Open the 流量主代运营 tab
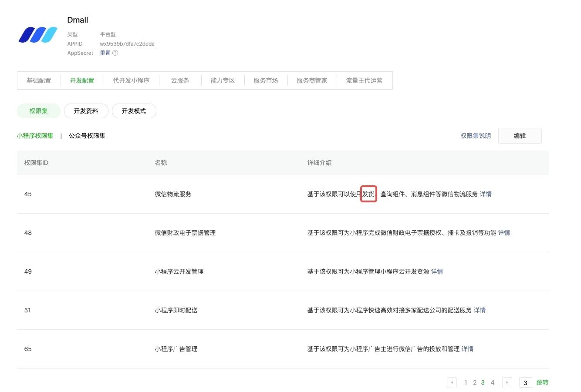Image resolution: width=581 pixels, height=392 pixels. 364,80
